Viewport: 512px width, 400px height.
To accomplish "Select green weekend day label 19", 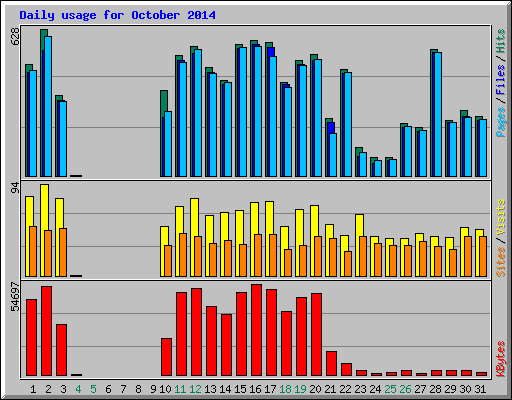I will point(300,389).
